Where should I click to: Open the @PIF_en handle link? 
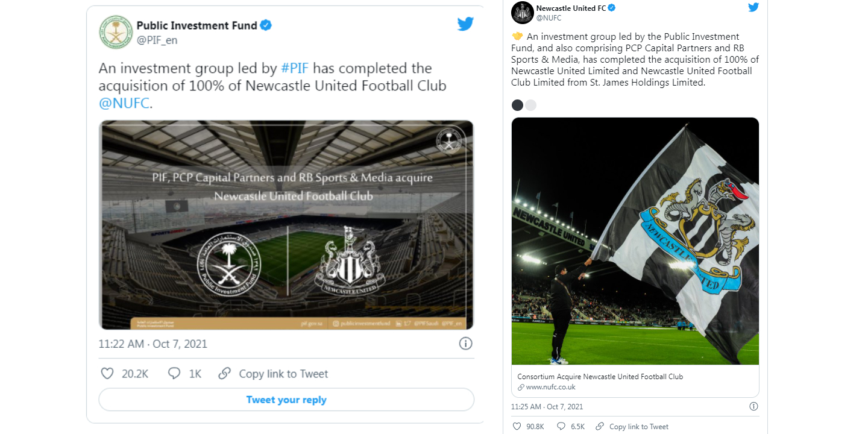[157, 40]
